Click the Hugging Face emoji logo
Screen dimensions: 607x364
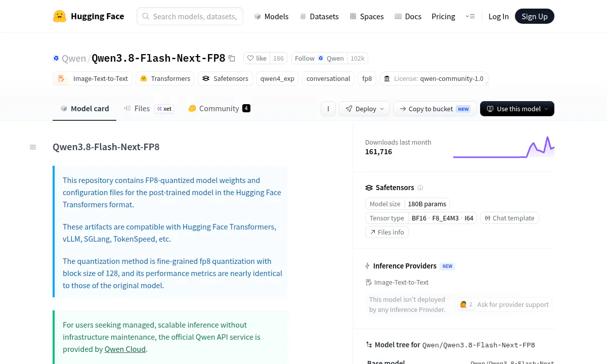pyautogui.click(x=60, y=16)
